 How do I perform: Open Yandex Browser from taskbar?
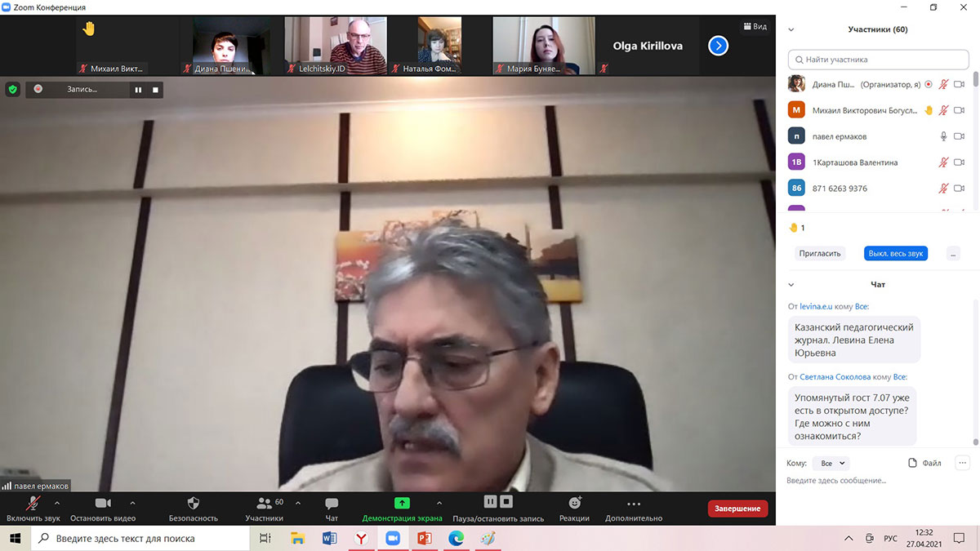(361, 538)
